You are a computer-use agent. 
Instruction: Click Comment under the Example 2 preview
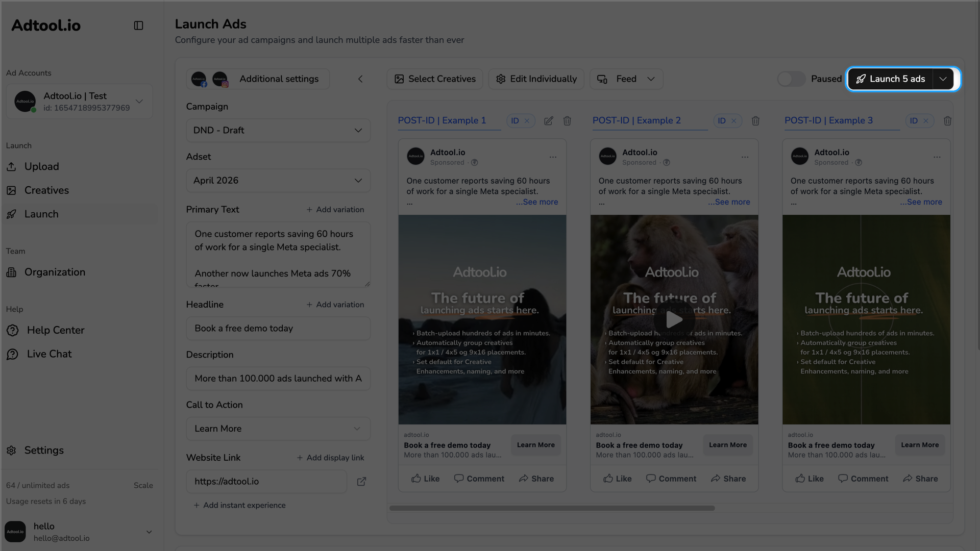point(671,479)
